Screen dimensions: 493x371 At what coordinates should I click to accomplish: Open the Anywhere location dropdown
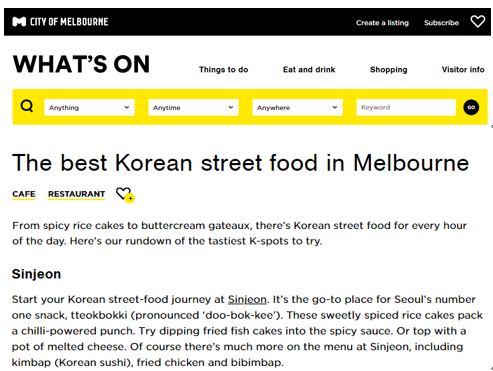point(297,107)
